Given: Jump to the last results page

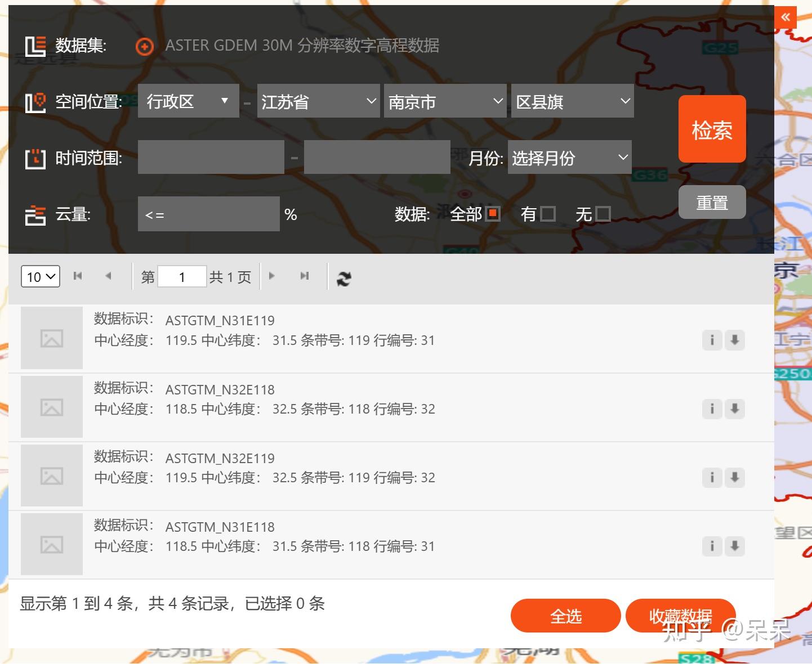Looking at the screenshot, I should coord(305,276).
